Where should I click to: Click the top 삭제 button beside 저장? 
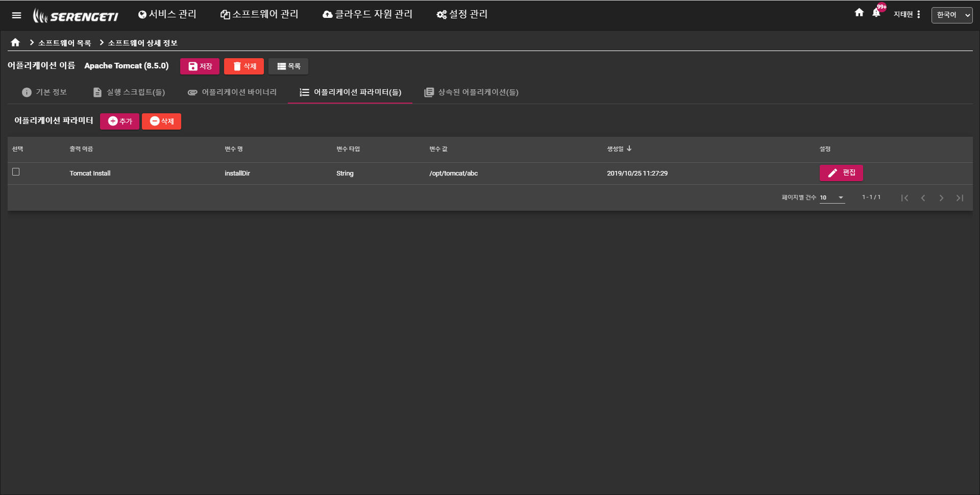pos(244,66)
